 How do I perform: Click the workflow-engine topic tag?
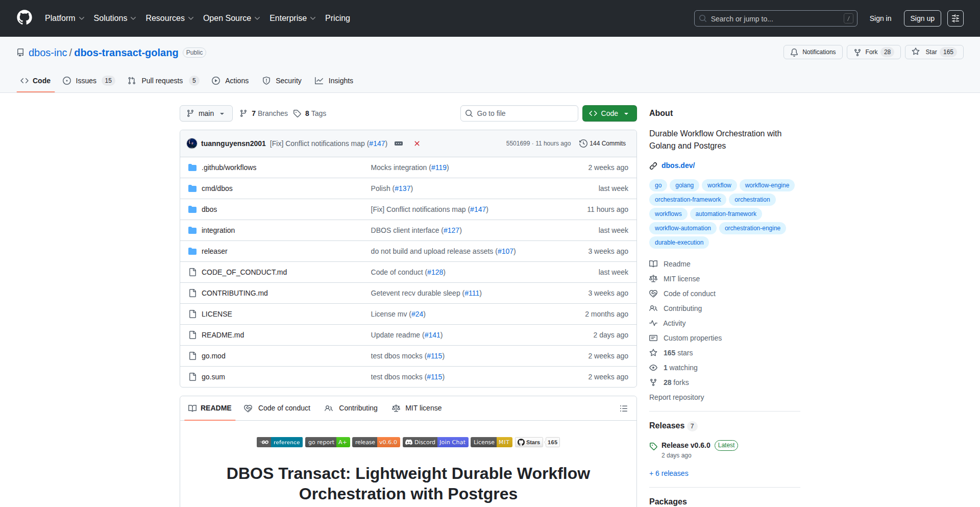(767, 185)
